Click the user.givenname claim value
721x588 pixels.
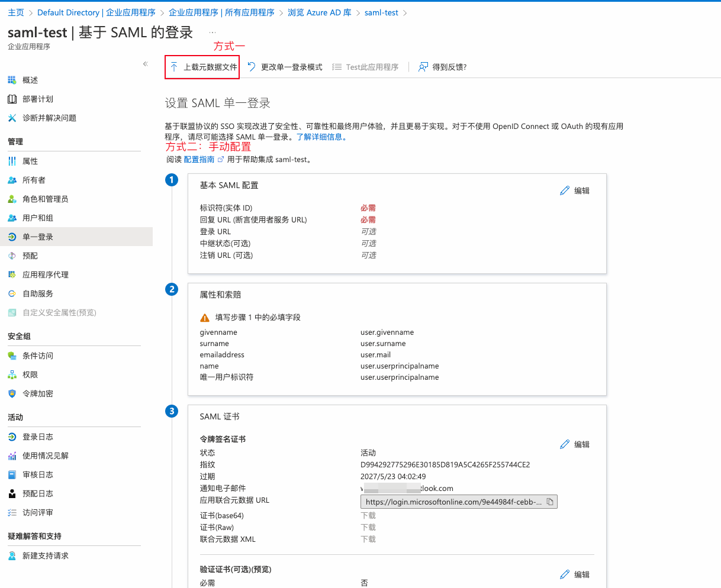(x=387, y=332)
